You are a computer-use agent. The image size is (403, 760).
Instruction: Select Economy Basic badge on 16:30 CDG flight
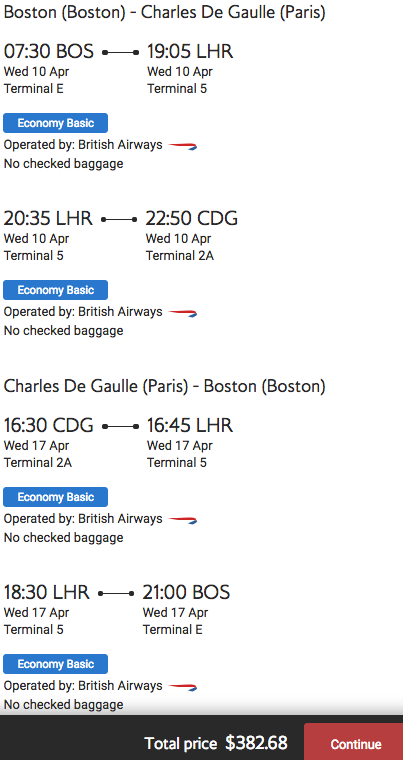[55, 497]
